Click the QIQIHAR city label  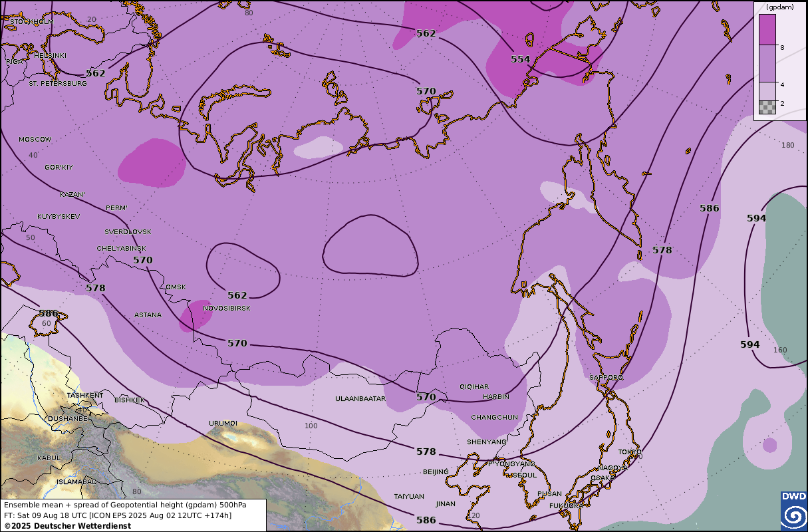pos(474,387)
